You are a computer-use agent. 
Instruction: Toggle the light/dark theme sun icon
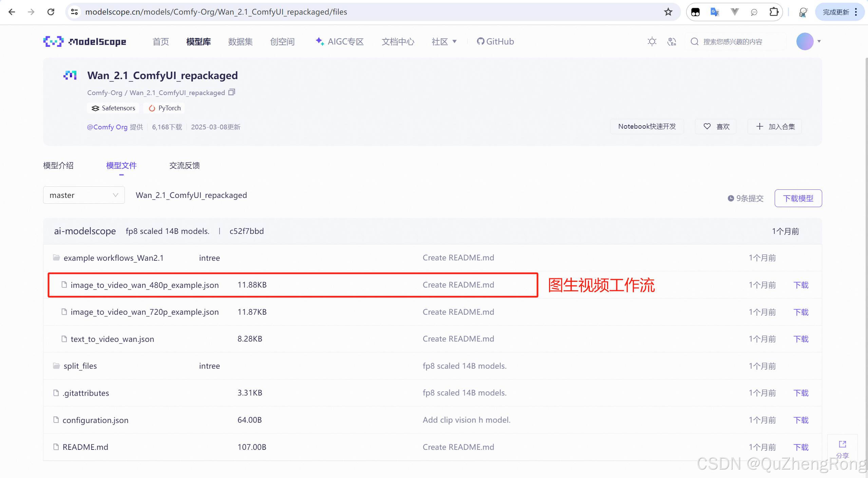coord(652,41)
